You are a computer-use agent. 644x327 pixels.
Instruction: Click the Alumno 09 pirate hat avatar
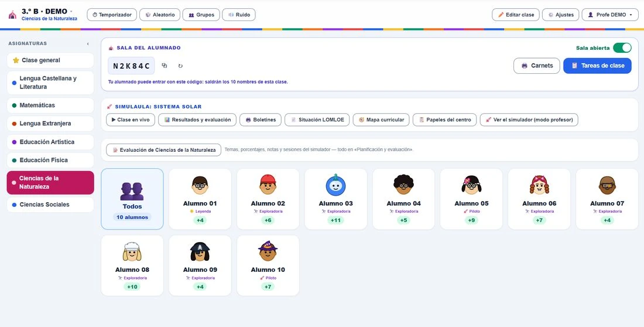click(x=200, y=251)
